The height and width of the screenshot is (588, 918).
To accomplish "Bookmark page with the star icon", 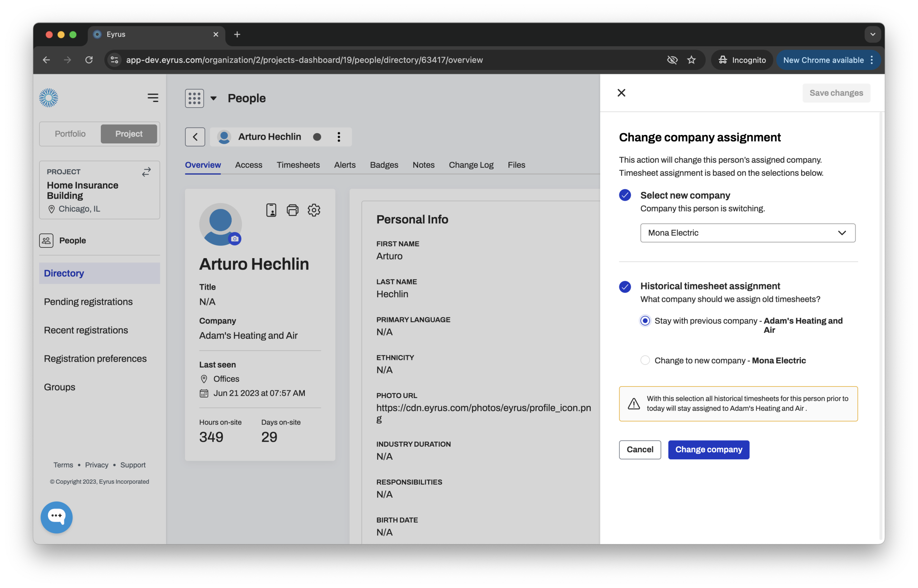I will [x=692, y=60].
